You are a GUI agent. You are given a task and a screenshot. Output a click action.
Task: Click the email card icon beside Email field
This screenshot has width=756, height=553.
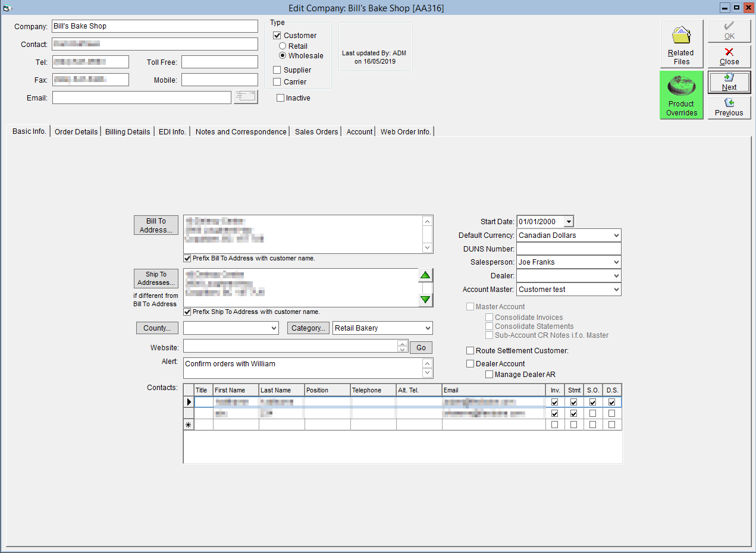246,97
